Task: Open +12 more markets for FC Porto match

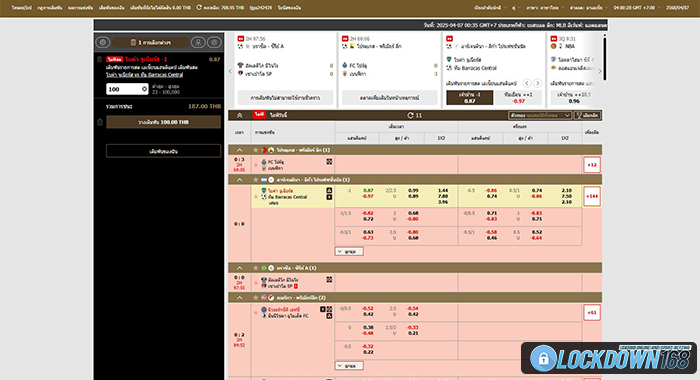Action: tap(592, 165)
